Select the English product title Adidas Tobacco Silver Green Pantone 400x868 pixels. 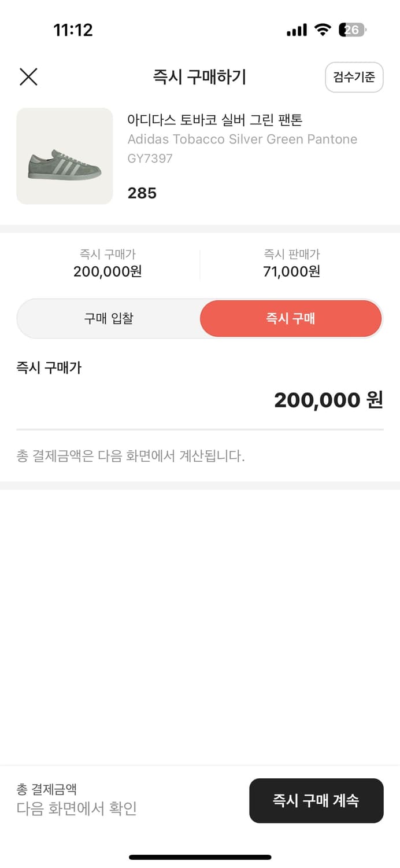(x=243, y=139)
